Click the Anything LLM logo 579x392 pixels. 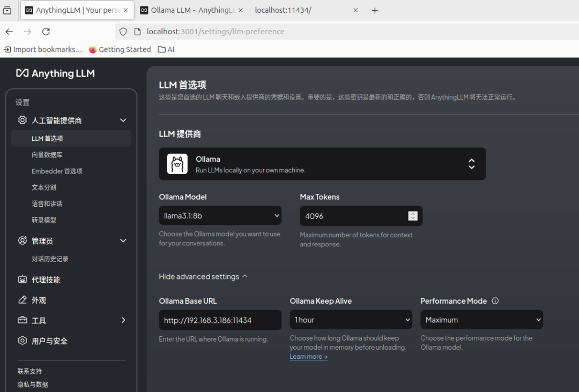click(55, 73)
